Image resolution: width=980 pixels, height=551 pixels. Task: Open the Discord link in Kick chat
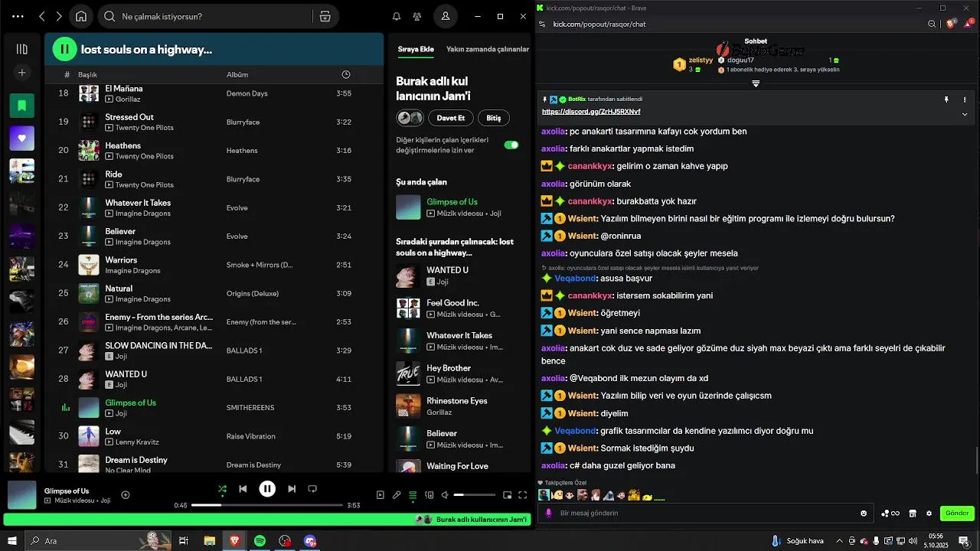(591, 112)
